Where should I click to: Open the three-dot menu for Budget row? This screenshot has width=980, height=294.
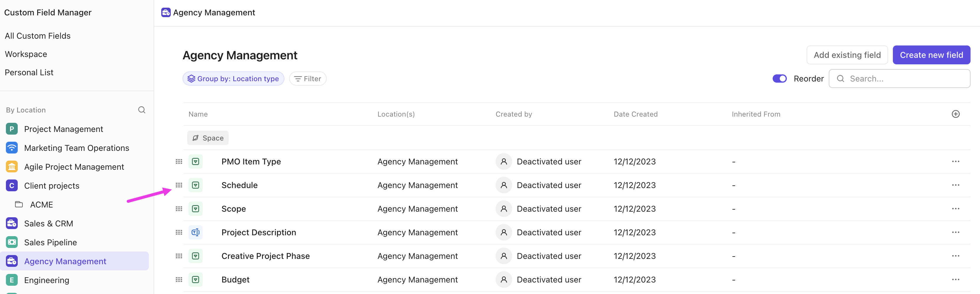coord(955,280)
